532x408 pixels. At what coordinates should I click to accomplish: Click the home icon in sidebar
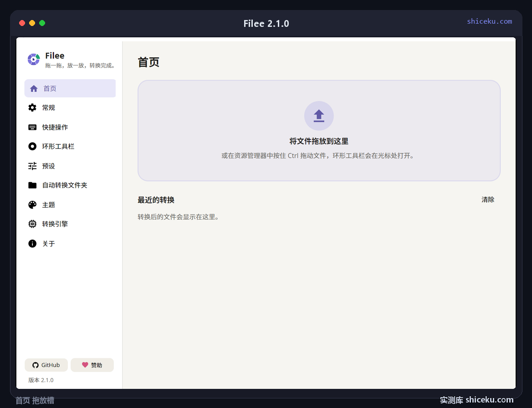pos(34,88)
